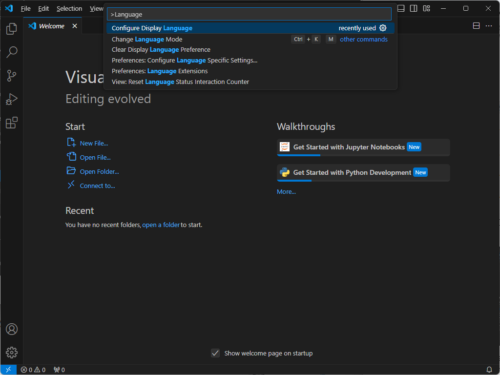Click the Recent heading

click(79, 211)
